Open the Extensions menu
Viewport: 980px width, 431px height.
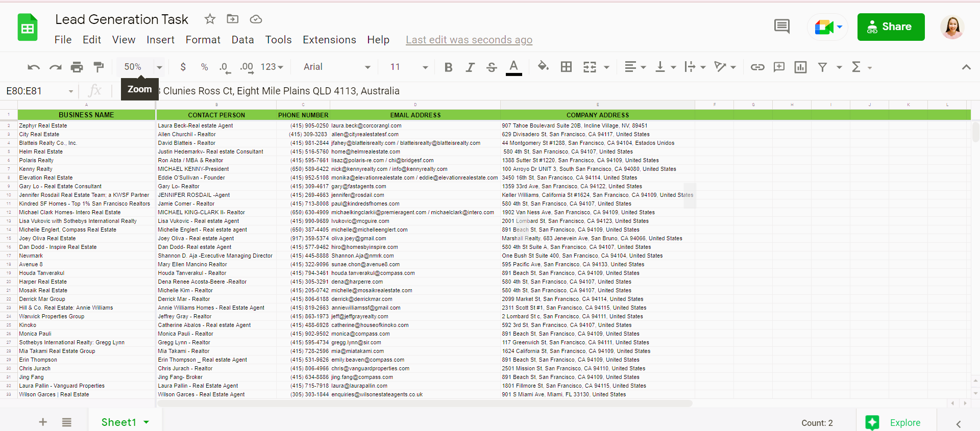pyautogui.click(x=329, y=40)
